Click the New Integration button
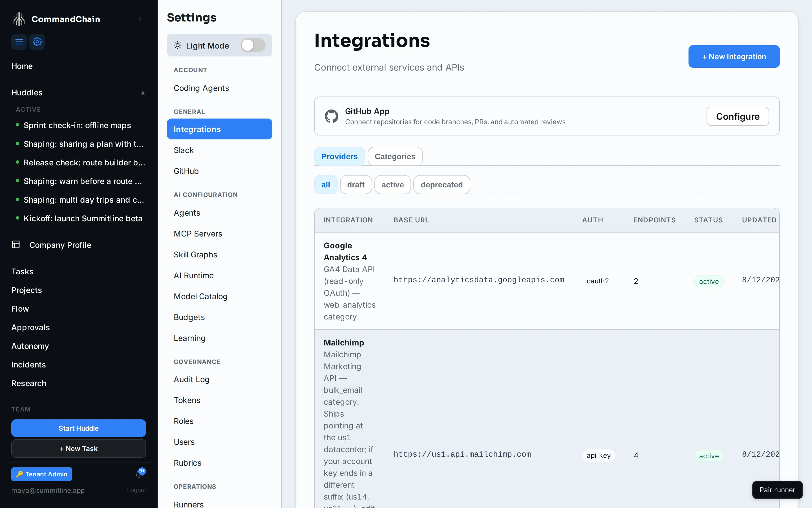The width and height of the screenshot is (812, 508). pos(734,56)
